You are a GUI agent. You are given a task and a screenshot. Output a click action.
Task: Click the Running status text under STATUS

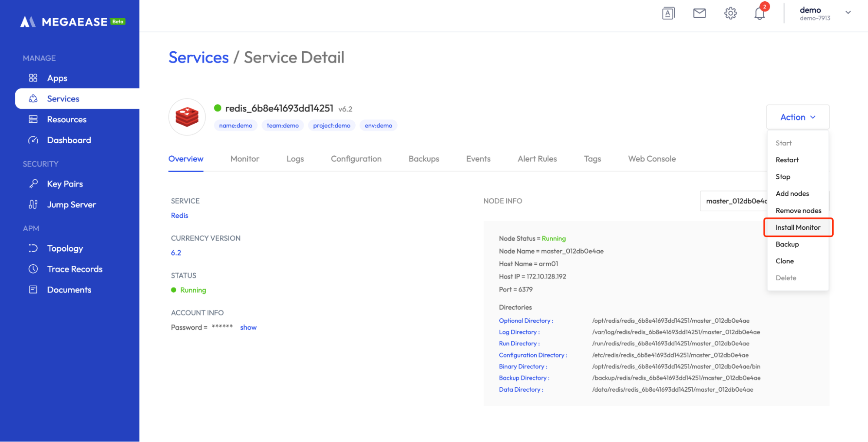(x=193, y=290)
